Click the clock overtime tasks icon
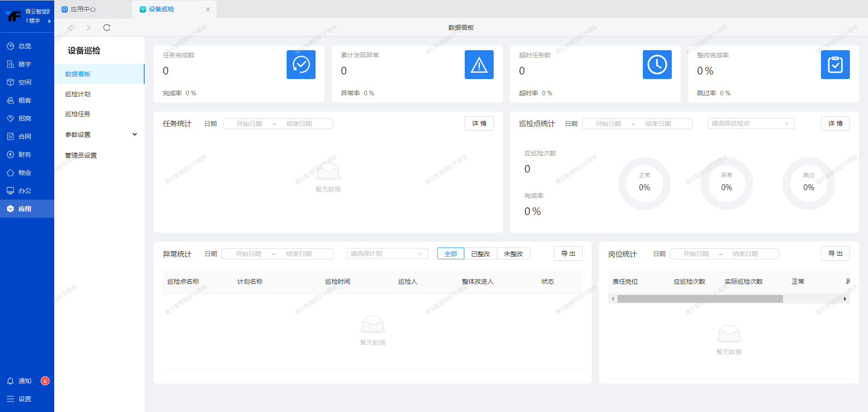This screenshot has width=868, height=412. coord(657,65)
